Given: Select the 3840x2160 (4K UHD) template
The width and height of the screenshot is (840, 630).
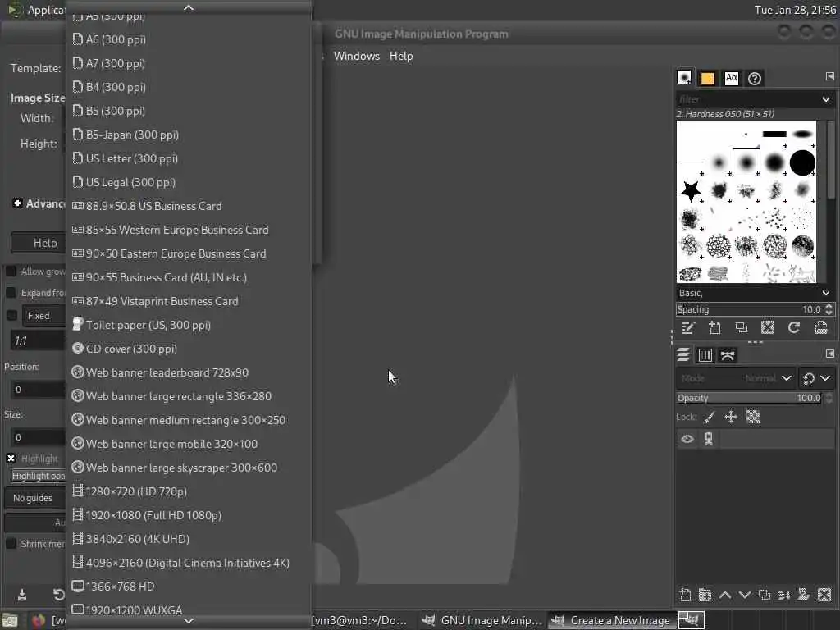Looking at the screenshot, I should click(188, 539).
